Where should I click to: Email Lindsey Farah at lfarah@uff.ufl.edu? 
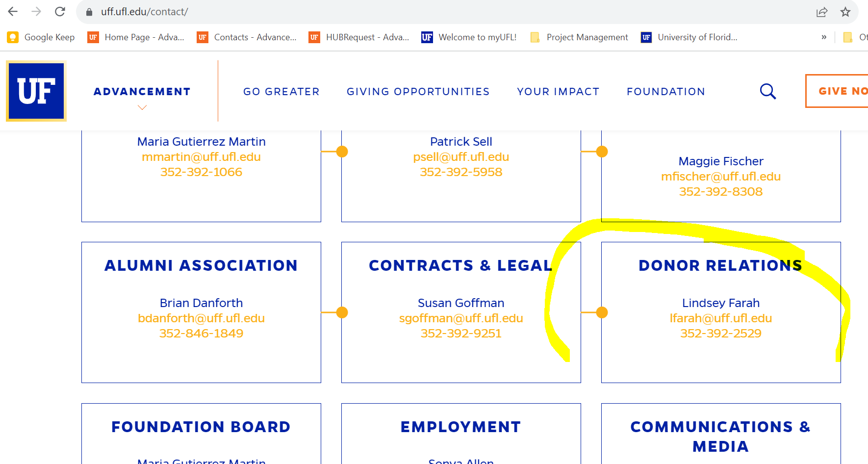point(721,318)
